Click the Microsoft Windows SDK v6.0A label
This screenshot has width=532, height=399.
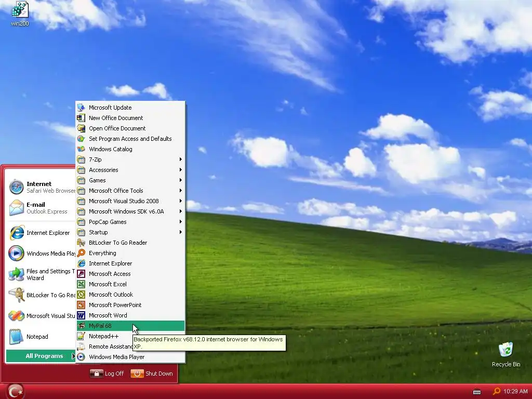pos(126,211)
